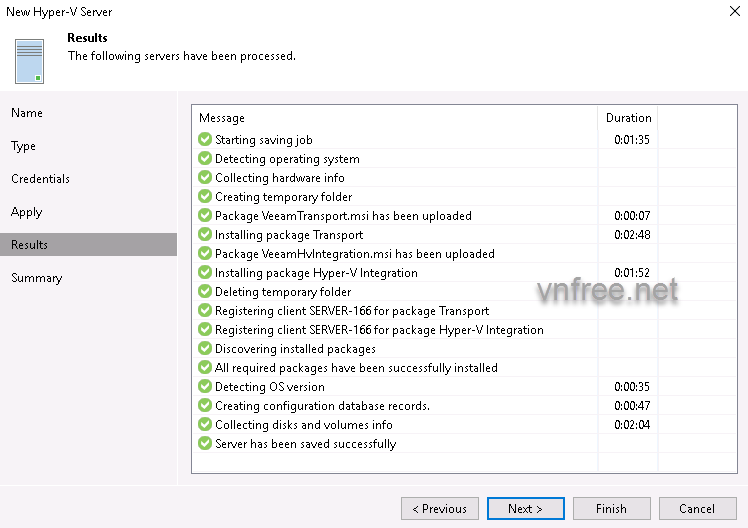Go to the Name wizard step
The height and width of the screenshot is (528, 748).
(27, 113)
